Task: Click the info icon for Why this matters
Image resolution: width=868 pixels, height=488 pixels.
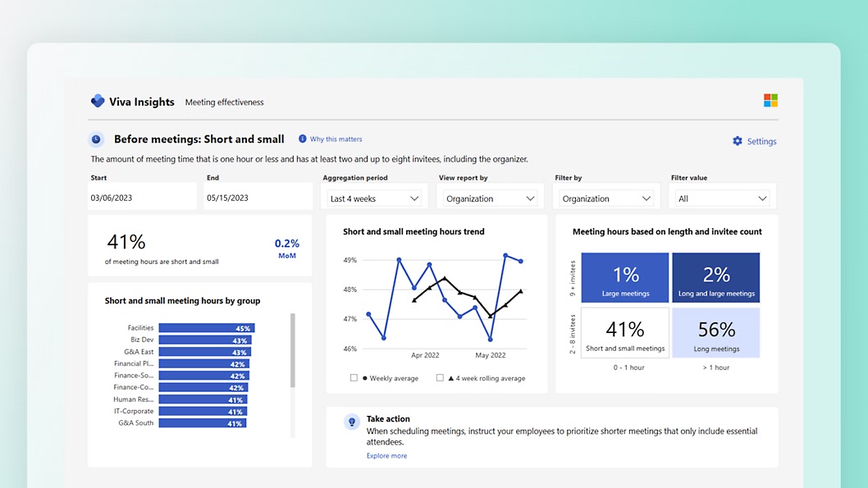Action: [302, 139]
